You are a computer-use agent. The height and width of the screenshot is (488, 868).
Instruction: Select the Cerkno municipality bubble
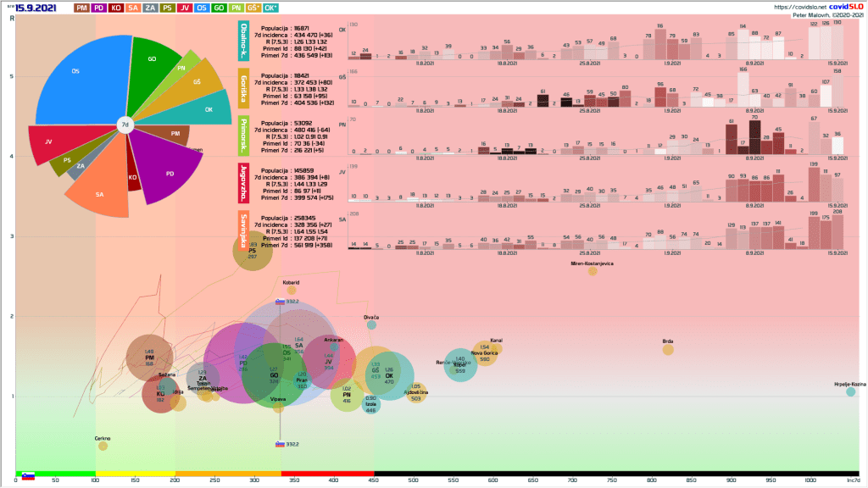103,446
